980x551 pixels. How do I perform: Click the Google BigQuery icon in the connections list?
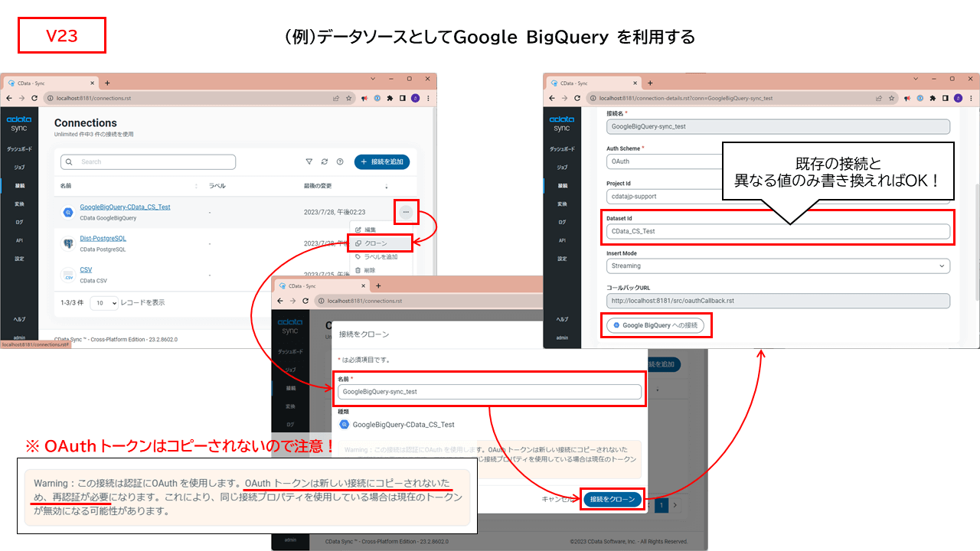67,212
